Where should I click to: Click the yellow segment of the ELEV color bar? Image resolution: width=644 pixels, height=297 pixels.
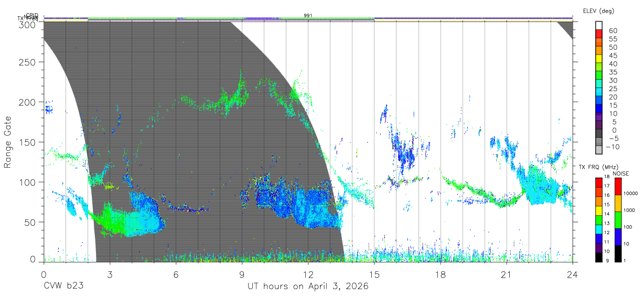pos(599,59)
